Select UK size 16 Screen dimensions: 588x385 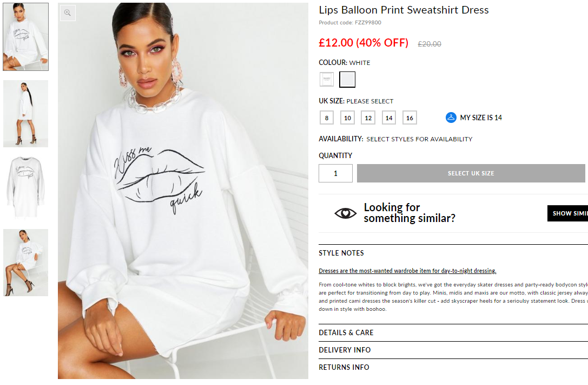pos(409,118)
